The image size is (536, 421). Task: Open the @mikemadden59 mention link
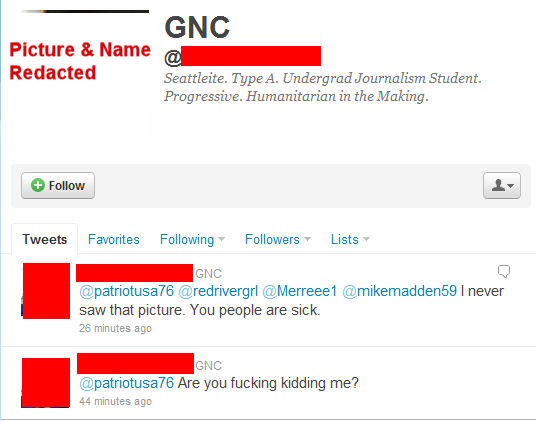(399, 291)
